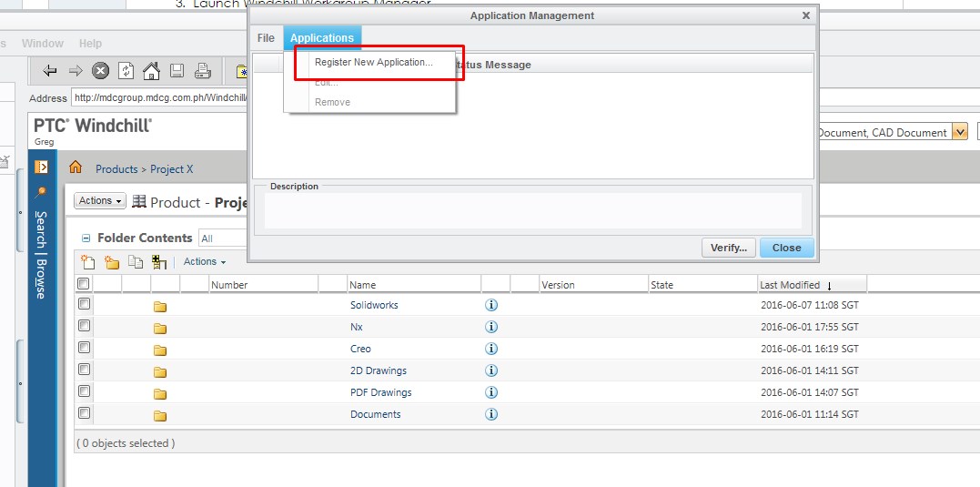980x487 pixels.
Task: Sort by the Name column header
Action: [414, 284]
